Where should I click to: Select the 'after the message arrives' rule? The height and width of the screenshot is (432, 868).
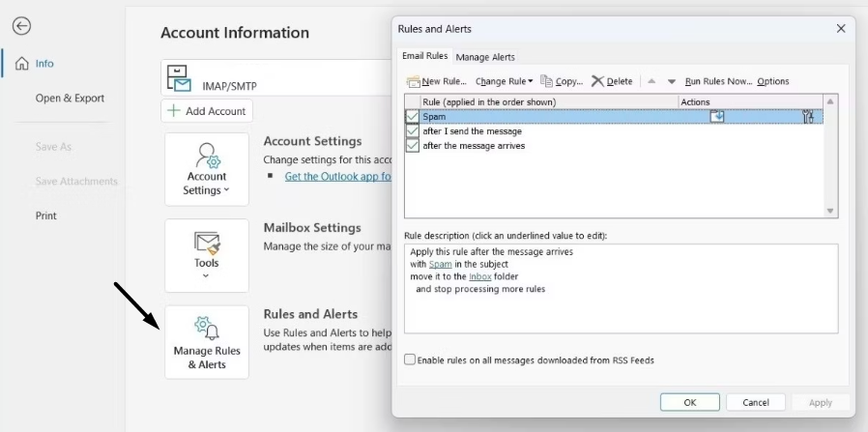(x=474, y=146)
